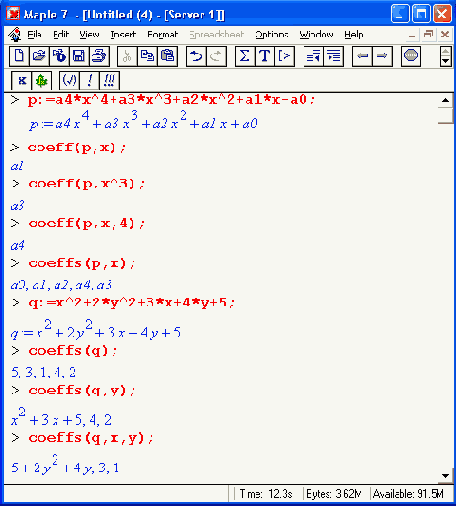Open an existing worksheet with the folder icon
456x506 pixels.
pyautogui.click(x=39, y=56)
